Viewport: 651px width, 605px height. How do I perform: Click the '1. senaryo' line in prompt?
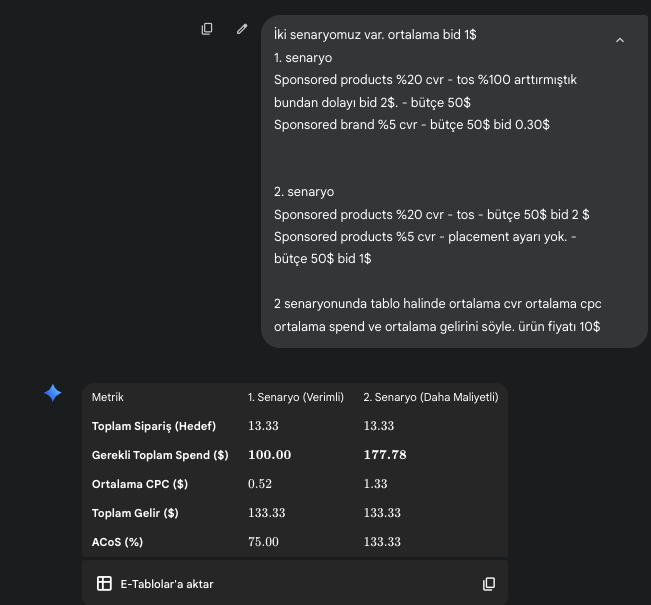303,58
